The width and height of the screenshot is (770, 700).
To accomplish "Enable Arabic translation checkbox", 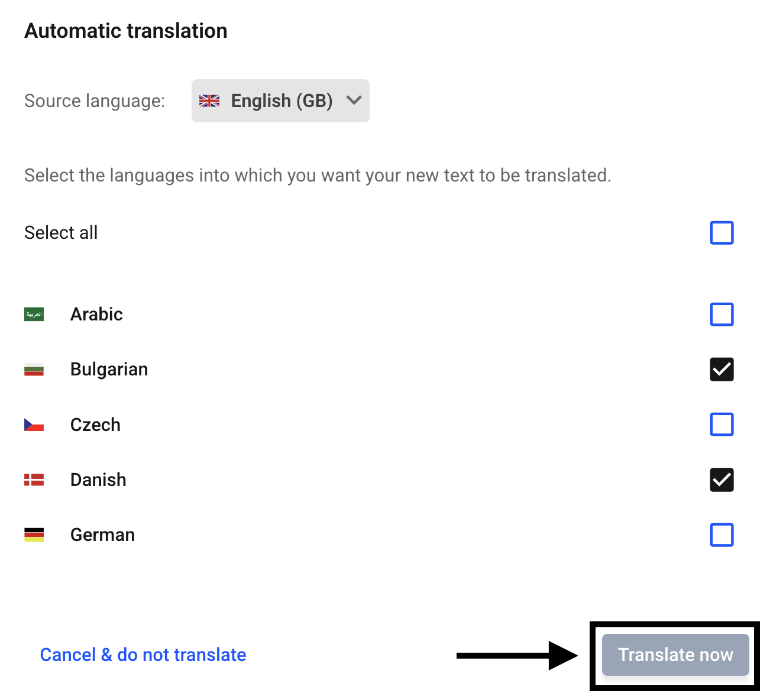I will click(x=722, y=315).
